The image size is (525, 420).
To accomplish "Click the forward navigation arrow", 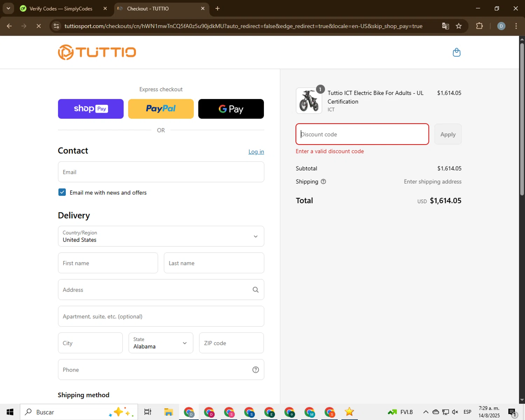I will (x=24, y=26).
